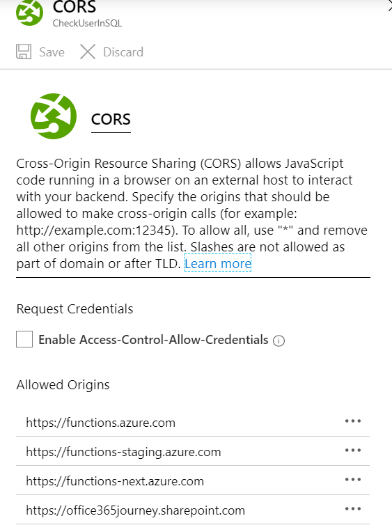Open ellipsis menu for functions-staging.azure.com

click(352, 451)
